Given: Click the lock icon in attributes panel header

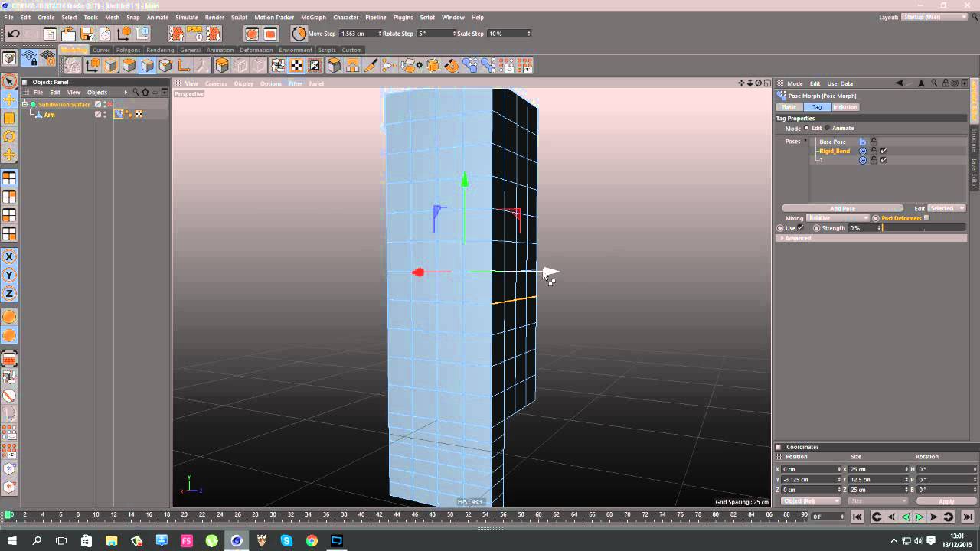Looking at the screenshot, I should coord(946,83).
